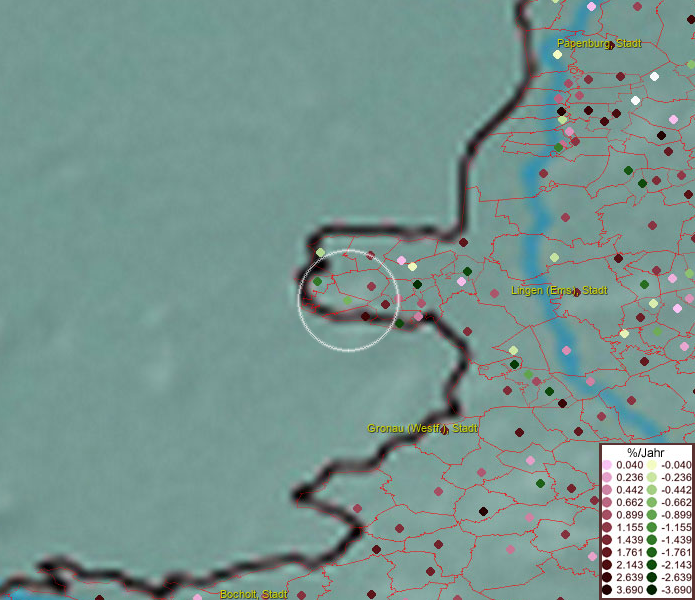
Task: Click the green swatch beside -0.442
Action: 652,490
